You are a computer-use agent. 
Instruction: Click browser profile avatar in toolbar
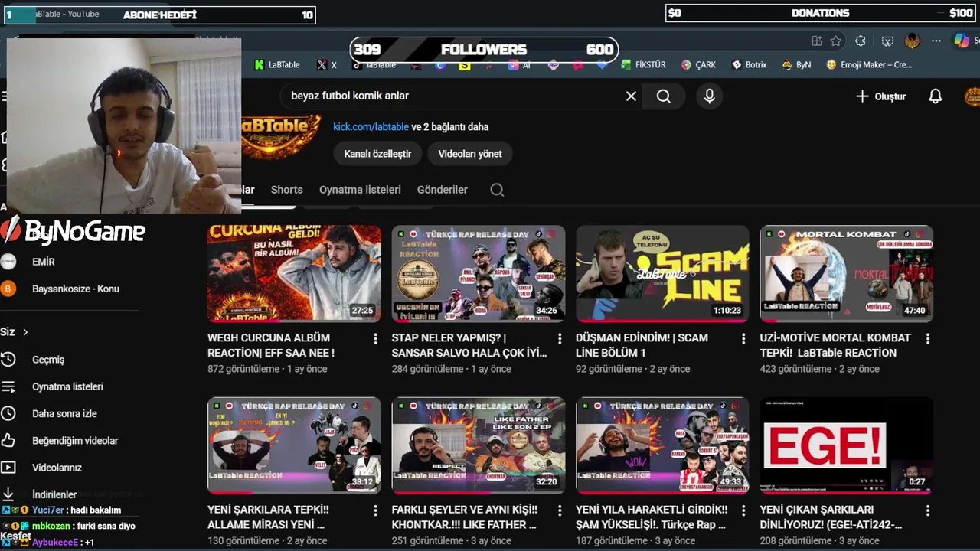click(x=912, y=41)
